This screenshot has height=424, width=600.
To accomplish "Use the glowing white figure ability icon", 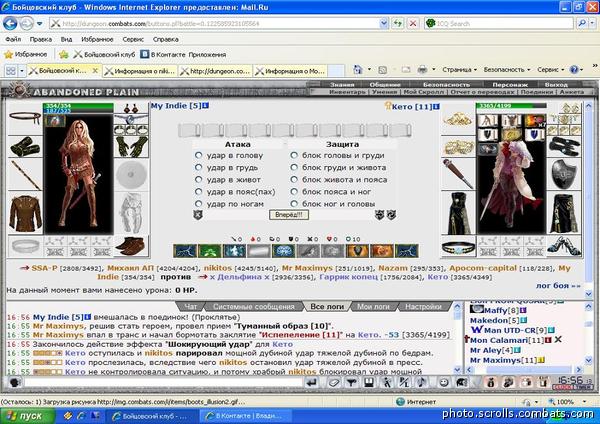I will 234,251.
